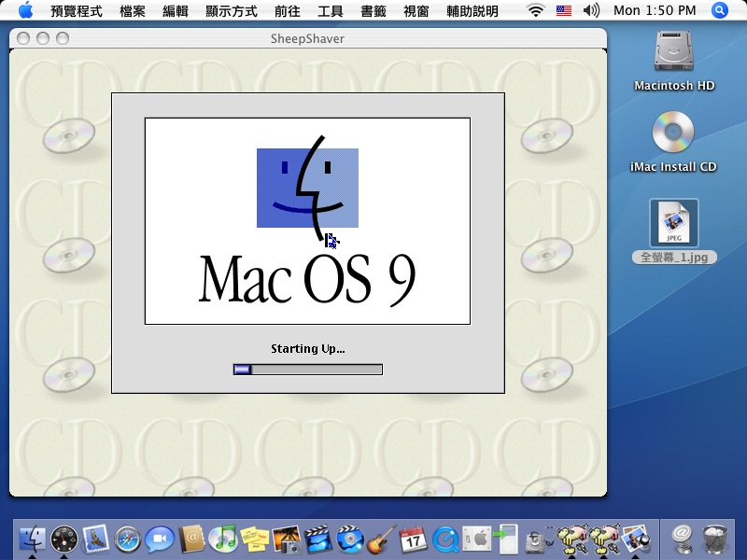Open the Mail stamp icon in Dock

point(96,539)
